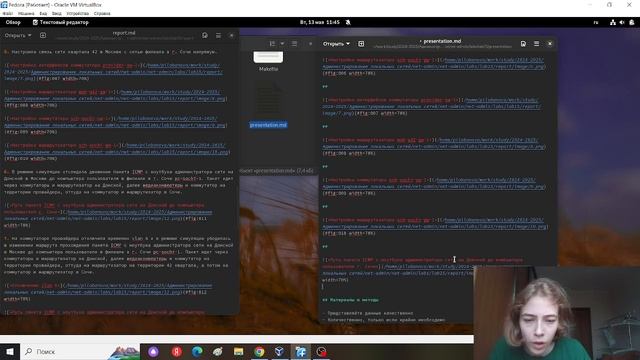Click the volume icon in top bar

[622, 22]
